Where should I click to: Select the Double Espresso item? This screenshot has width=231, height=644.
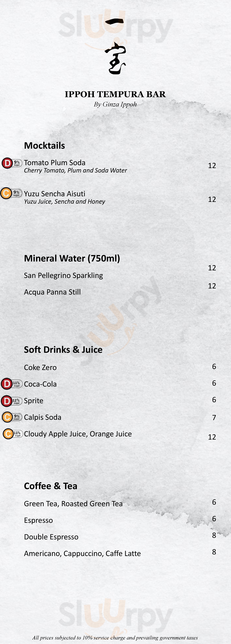[51, 537]
